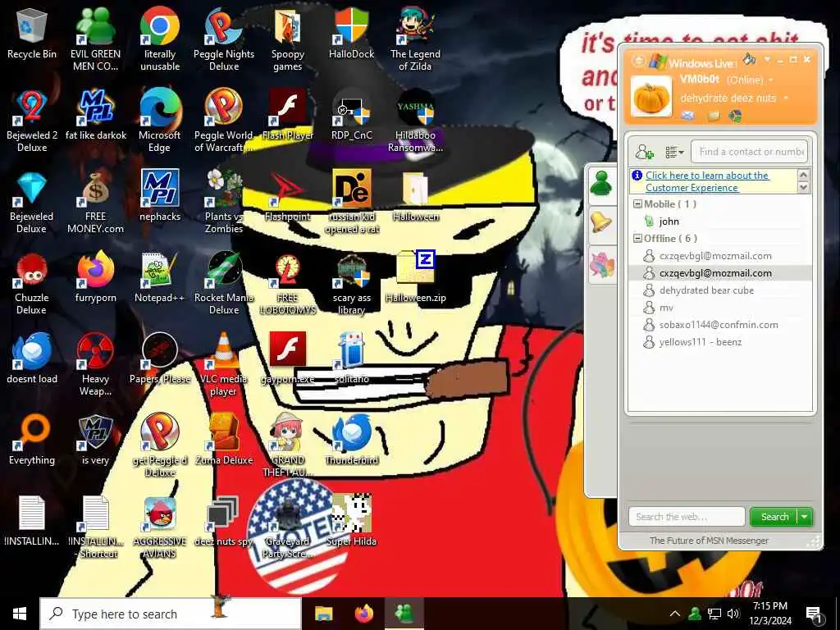Click the Search the web field

click(x=687, y=517)
